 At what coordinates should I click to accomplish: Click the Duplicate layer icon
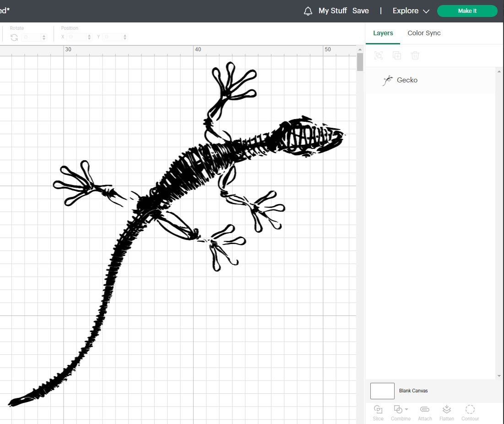click(x=397, y=55)
